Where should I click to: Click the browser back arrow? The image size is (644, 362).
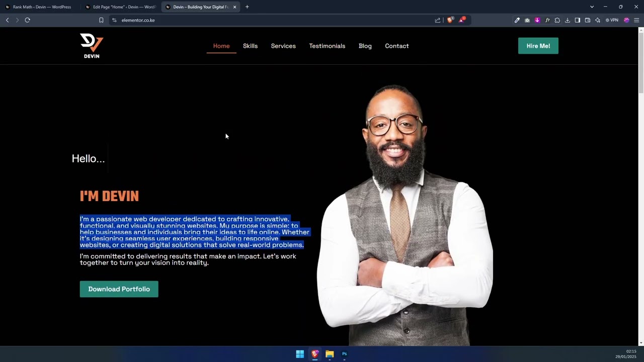(x=7, y=20)
